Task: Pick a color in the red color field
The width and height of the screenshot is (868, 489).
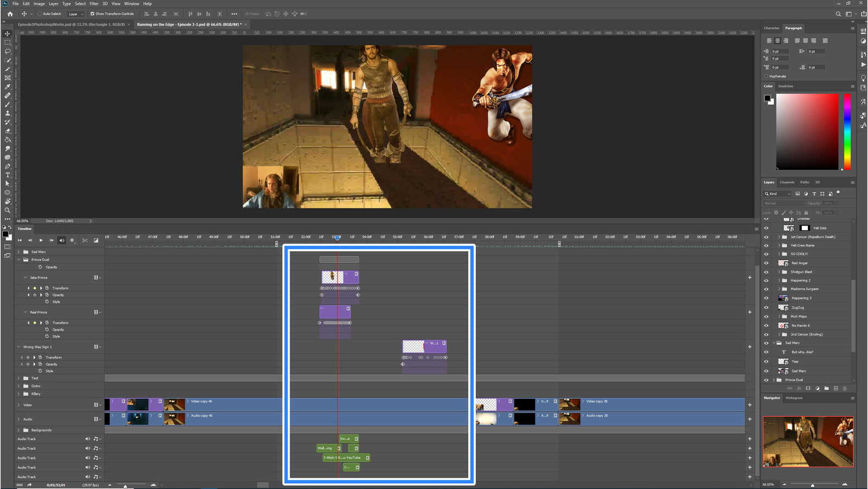Action: click(x=807, y=132)
